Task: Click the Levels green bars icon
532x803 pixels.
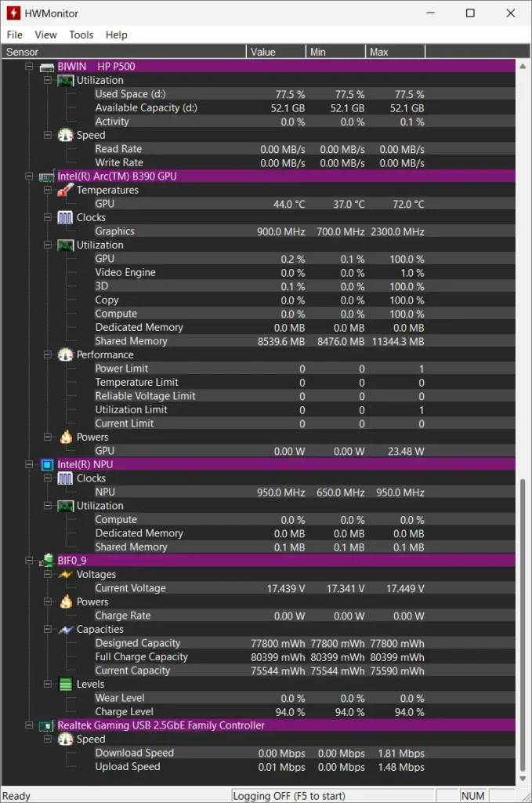Action: click(x=66, y=684)
